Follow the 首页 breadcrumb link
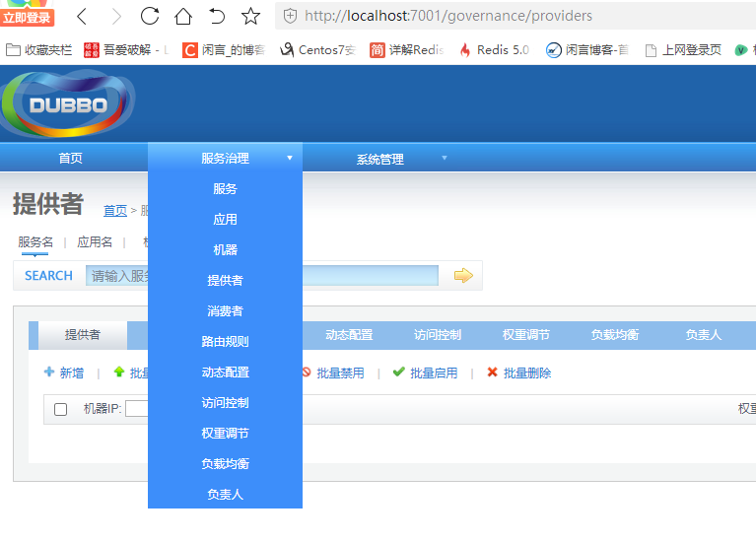Viewport: 756px width, 542px height. click(x=115, y=211)
